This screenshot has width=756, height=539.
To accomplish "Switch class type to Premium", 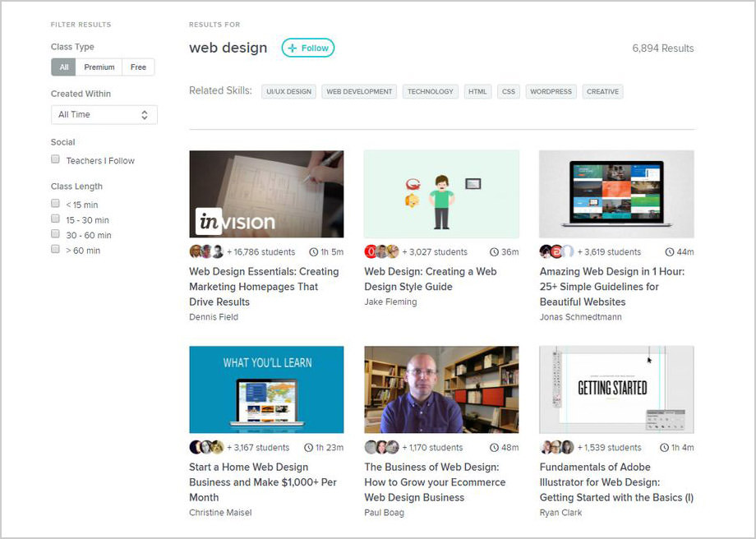I will click(x=99, y=67).
